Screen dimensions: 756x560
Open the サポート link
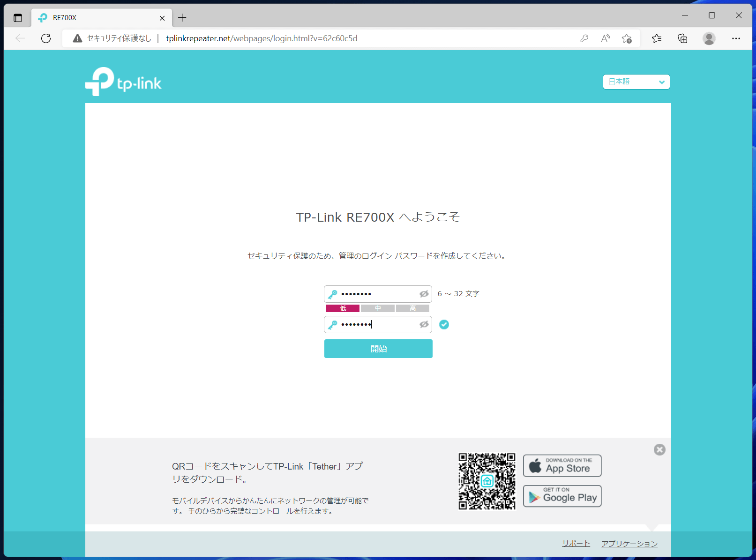[x=576, y=544]
